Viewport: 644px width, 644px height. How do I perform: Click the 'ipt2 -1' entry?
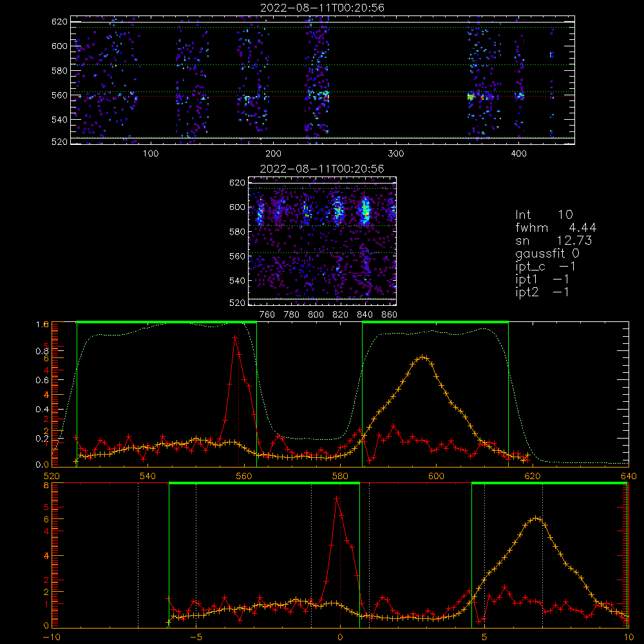(x=542, y=292)
